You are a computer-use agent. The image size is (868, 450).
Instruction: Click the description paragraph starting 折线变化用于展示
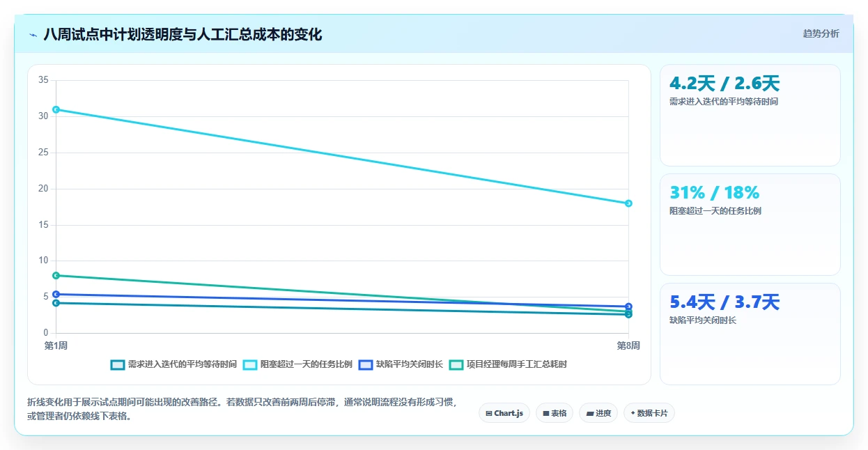pyautogui.click(x=242, y=410)
